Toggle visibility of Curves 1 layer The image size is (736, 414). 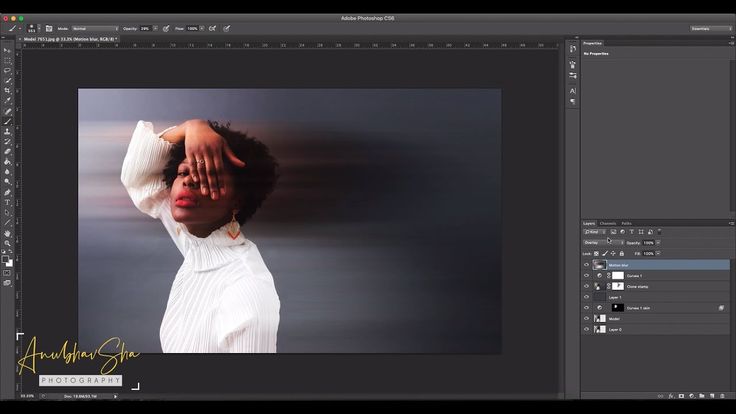(x=587, y=275)
